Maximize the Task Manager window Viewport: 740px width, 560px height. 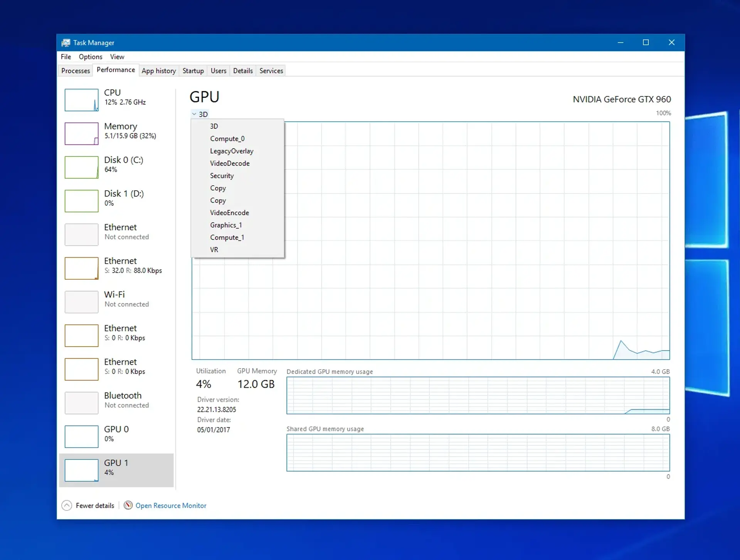[x=646, y=42]
